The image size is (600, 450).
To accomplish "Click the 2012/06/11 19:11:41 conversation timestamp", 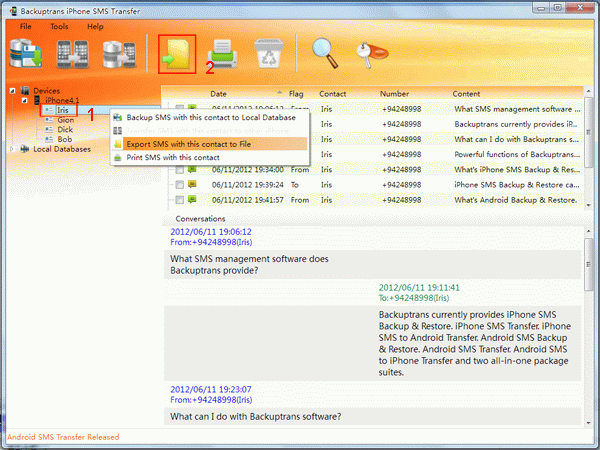I will 419,288.
